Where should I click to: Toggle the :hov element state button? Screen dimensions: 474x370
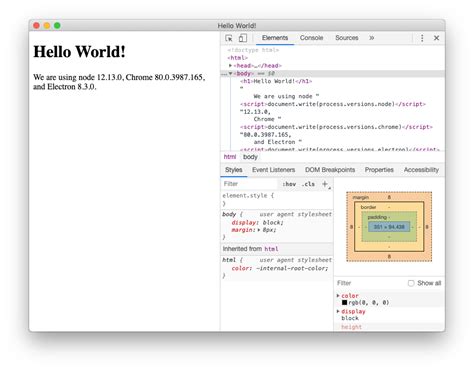pos(289,184)
